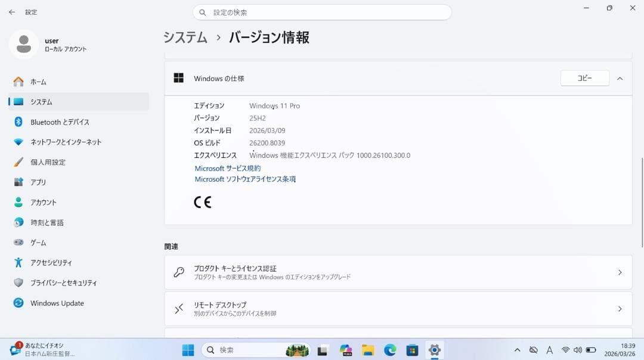Select the Home icon in sidebar
The image size is (644, 360).
click(18, 82)
